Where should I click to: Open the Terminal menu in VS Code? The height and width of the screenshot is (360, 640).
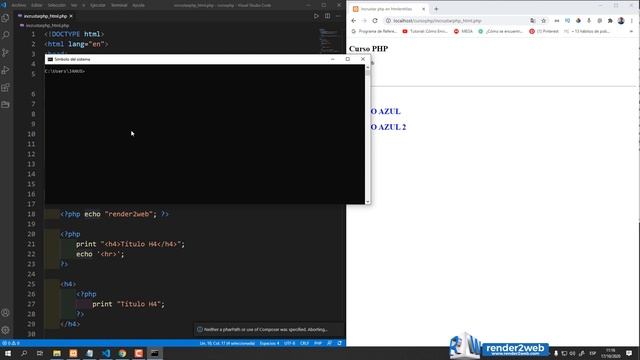119,5
